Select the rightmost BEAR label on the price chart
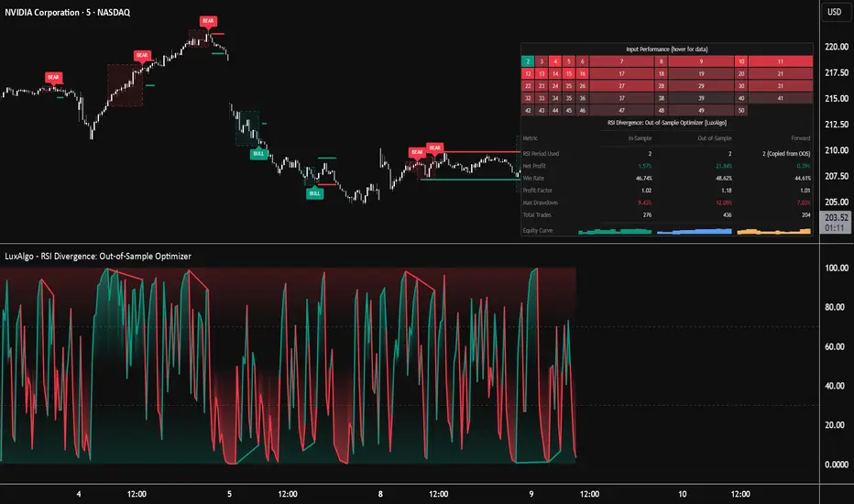Image resolution: width=854 pixels, height=504 pixels. (434, 148)
